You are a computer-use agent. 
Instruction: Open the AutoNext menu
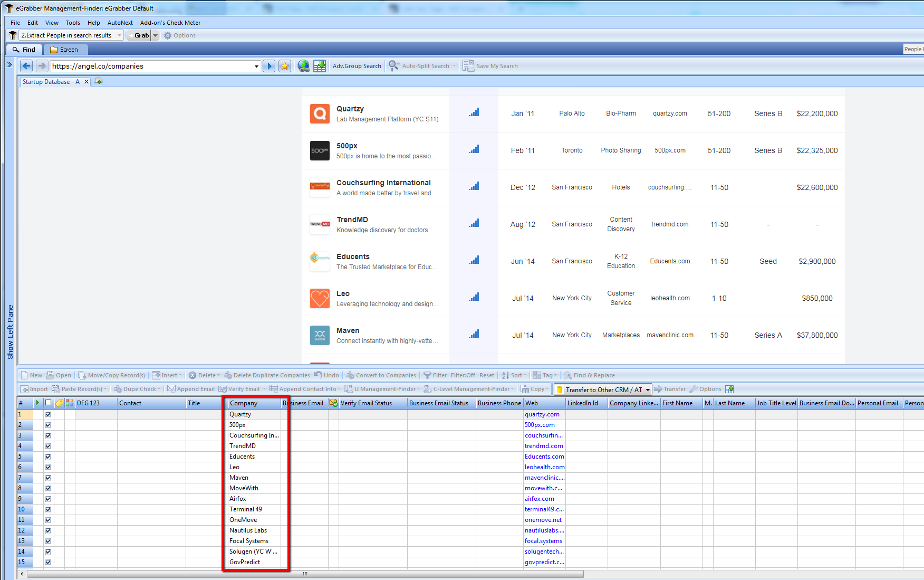(120, 23)
